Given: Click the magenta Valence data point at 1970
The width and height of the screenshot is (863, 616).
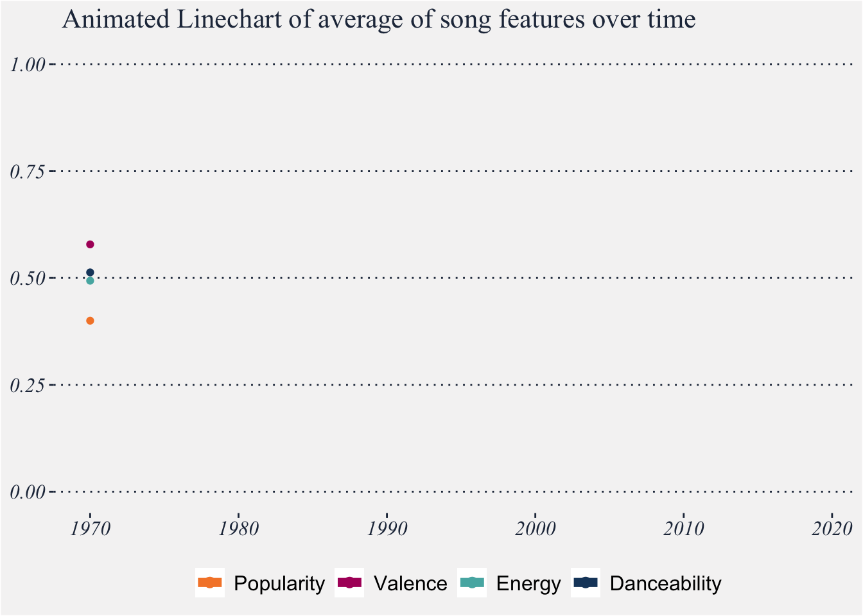Looking at the screenshot, I should [x=90, y=244].
